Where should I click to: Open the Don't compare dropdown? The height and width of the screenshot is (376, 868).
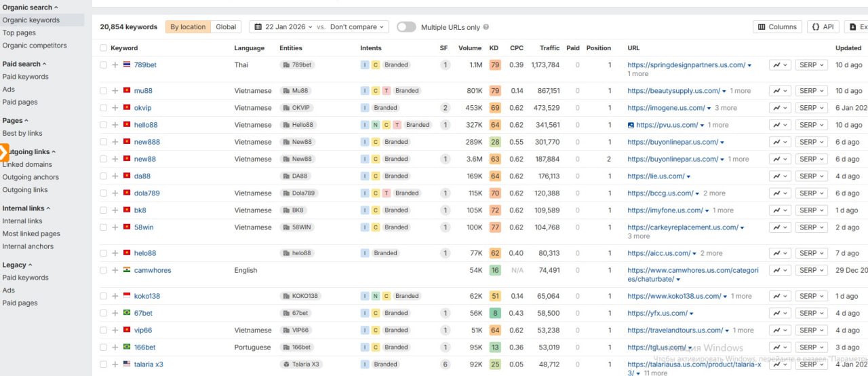coord(357,27)
